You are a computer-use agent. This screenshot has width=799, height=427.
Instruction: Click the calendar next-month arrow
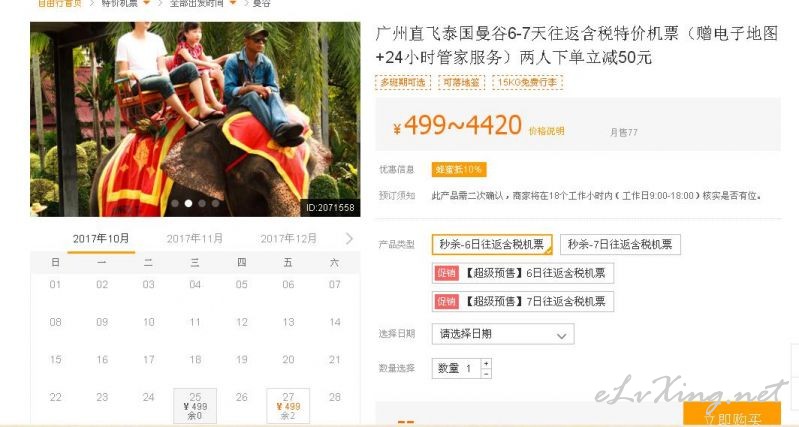(349, 238)
